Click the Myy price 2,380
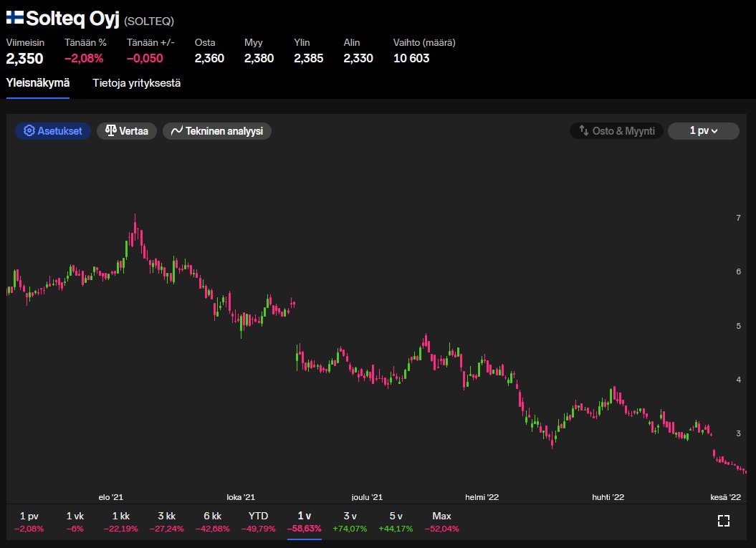Viewport: 756px width, 548px height. 259,58
